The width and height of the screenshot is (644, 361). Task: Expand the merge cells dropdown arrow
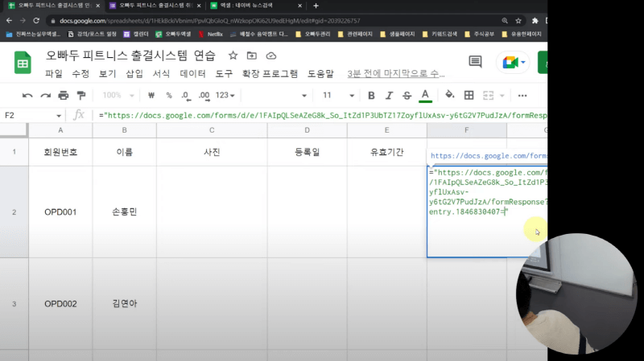coord(502,96)
